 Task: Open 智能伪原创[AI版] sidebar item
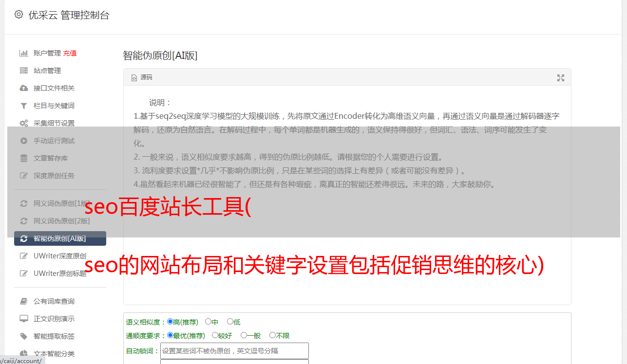click(60, 238)
